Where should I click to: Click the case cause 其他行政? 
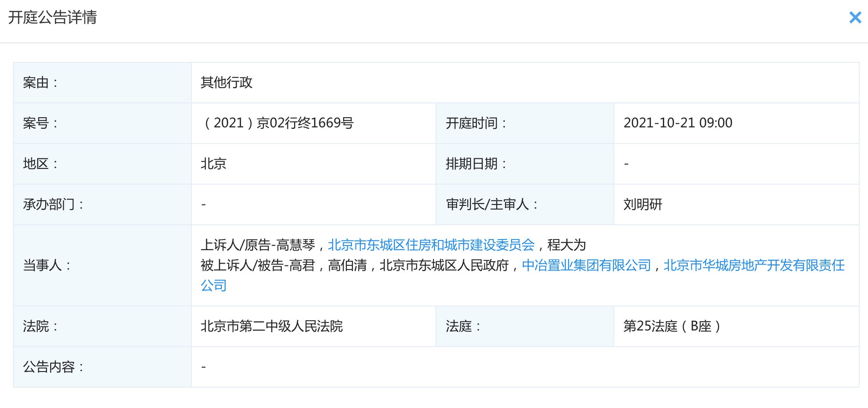(226, 83)
